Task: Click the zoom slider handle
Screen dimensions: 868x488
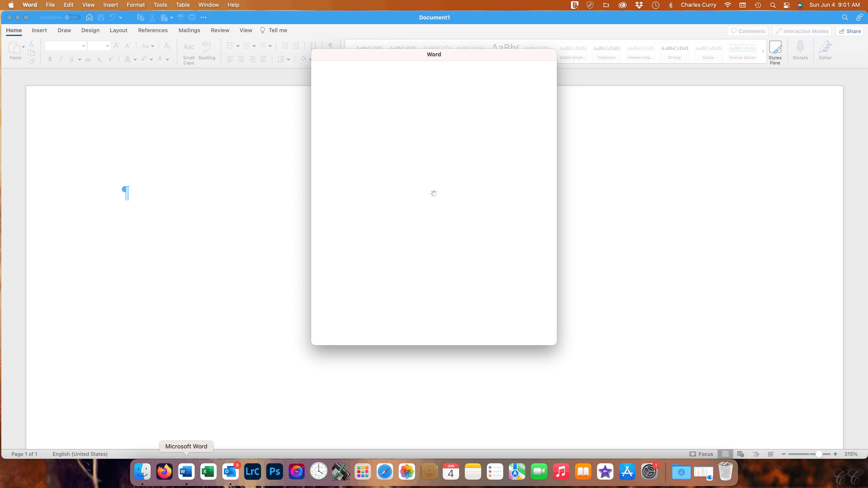Action: pyautogui.click(x=819, y=454)
